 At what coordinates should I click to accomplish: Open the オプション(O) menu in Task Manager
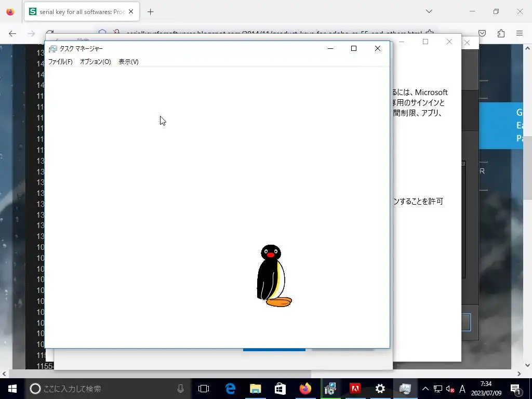click(96, 62)
